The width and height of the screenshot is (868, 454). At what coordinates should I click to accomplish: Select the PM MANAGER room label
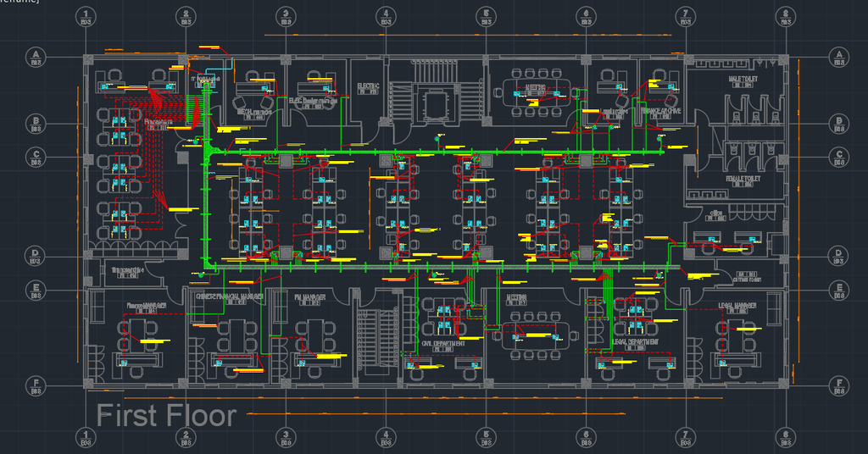pyautogui.click(x=310, y=297)
